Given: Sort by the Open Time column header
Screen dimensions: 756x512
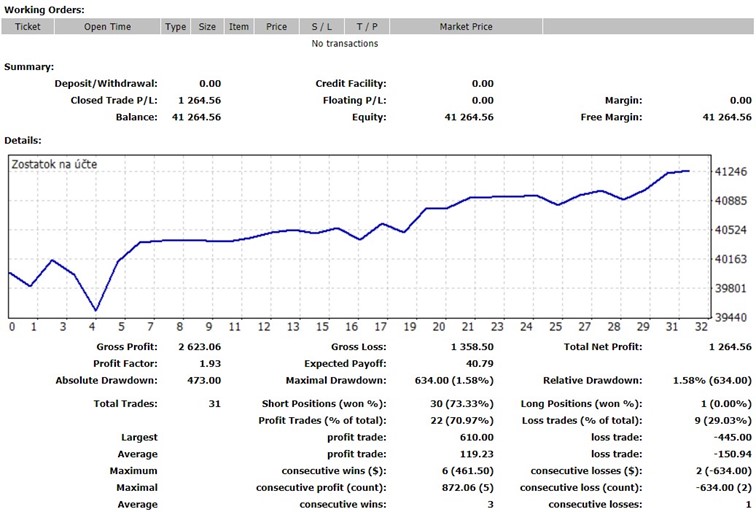Looking at the screenshot, I should 108,27.
